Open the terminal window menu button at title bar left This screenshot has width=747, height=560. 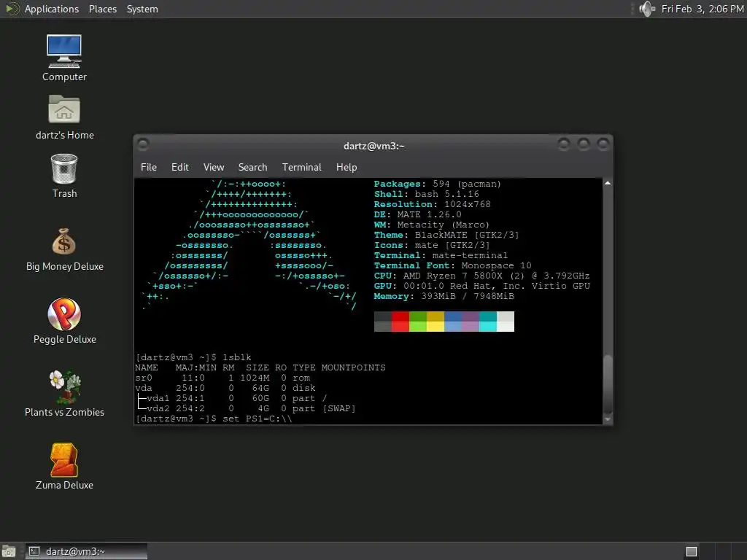tap(143, 144)
